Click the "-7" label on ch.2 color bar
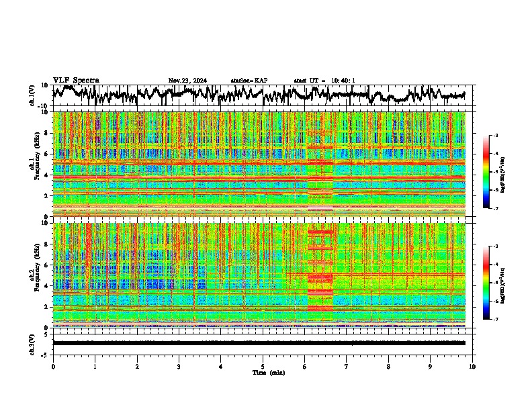Image resolution: width=532 pixels, height=411 pixels. (x=496, y=320)
